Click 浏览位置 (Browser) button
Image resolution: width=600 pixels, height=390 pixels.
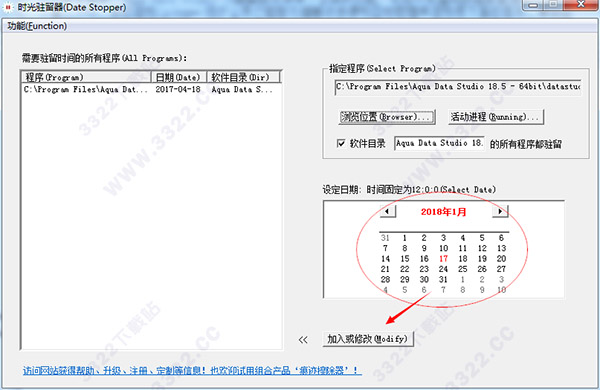pyautogui.click(x=387, y=117)
